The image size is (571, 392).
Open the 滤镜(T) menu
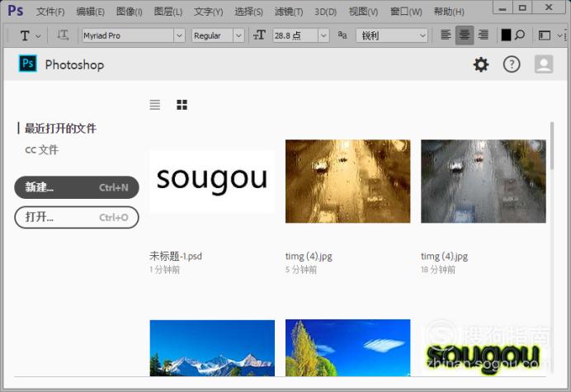pos(289,12)
